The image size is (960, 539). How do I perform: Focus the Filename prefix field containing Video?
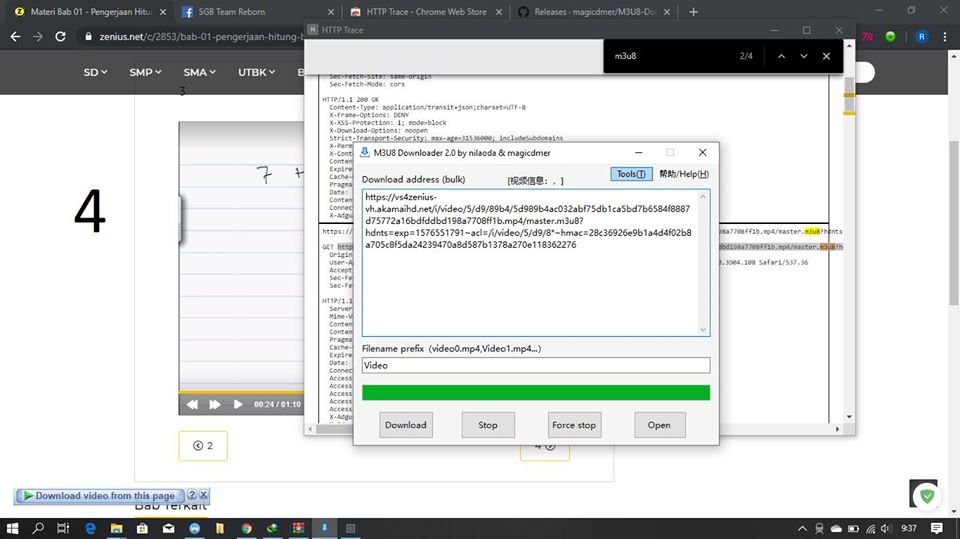(536, 365)
